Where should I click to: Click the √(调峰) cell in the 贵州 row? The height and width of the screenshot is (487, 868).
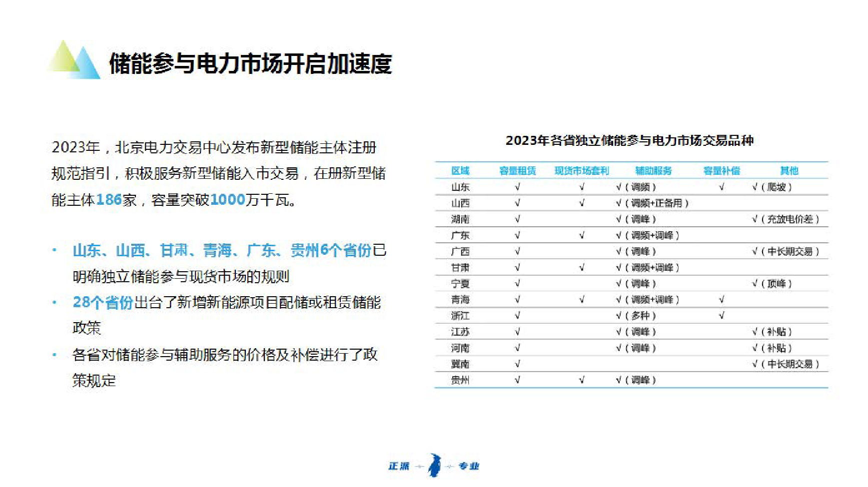tap(636, 380)
